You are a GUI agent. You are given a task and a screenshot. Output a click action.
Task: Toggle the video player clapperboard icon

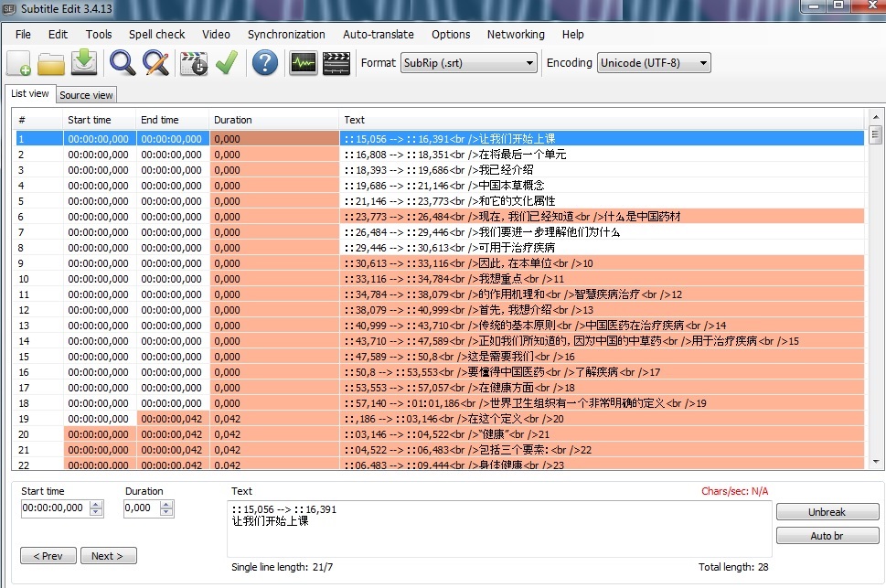click(336, 63)
